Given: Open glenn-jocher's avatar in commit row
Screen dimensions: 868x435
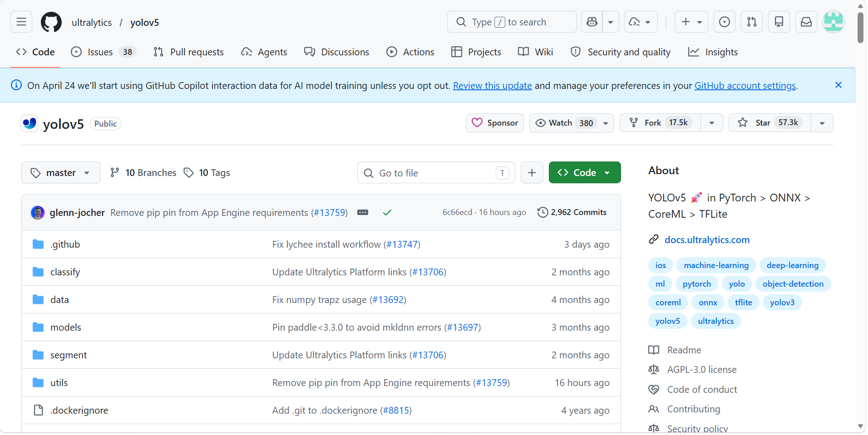Looking at the screenshot, I should click(38, 213).
